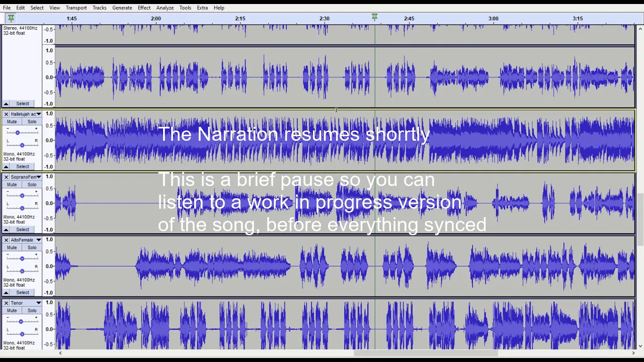Solo the Tenor track
Image resolution: width=644 pixels, height=362 pixels.
32,310
